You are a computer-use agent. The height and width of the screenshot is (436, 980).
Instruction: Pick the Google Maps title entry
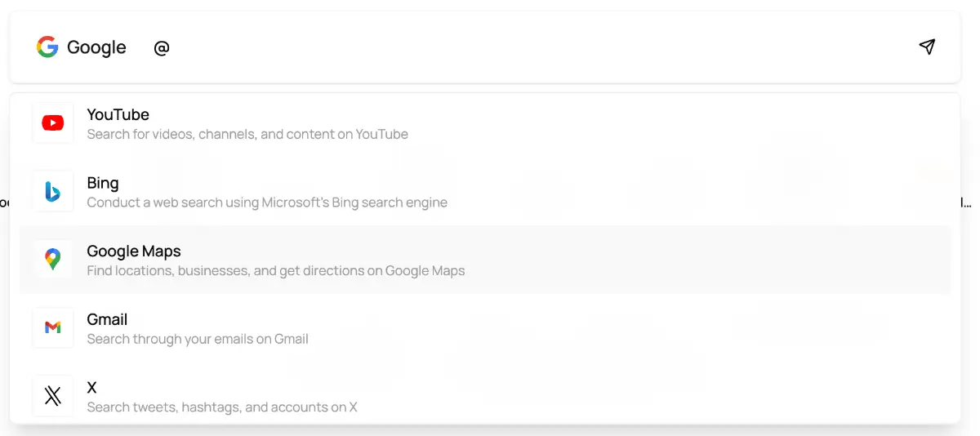(x=134, y=251)
